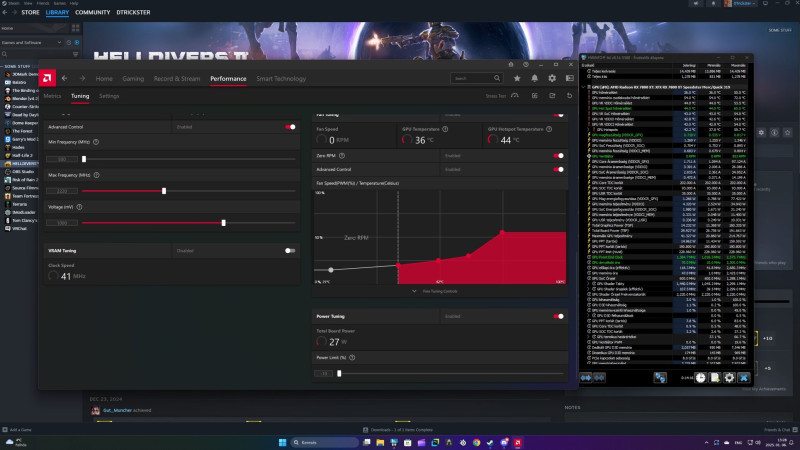The height and width of the screenshot is (450, 800).
Task: Toggle Power Tuning switch
Action: (x=559, y=316)
